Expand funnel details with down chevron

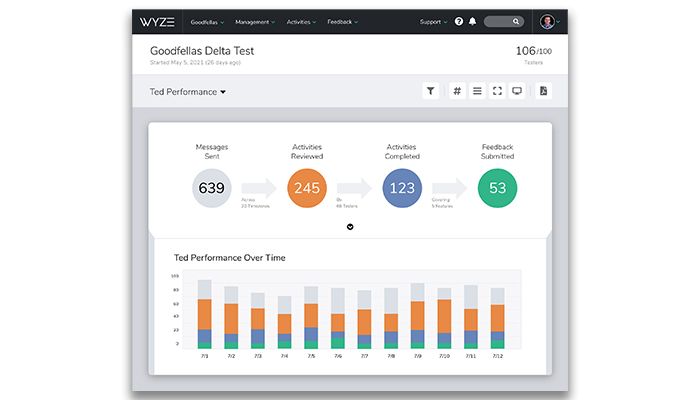click(x=350, y=227)
